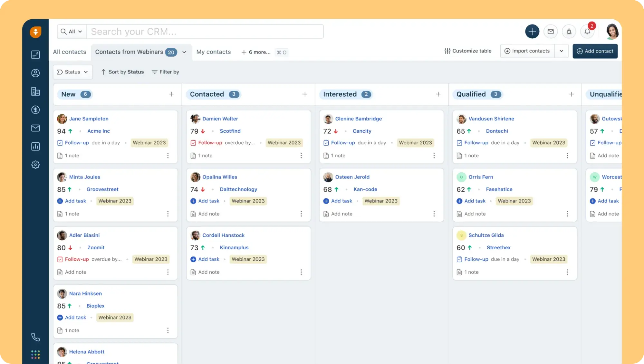Open Settings via the gear icon
Screen dimensions: 644x364
pos(35,164)
